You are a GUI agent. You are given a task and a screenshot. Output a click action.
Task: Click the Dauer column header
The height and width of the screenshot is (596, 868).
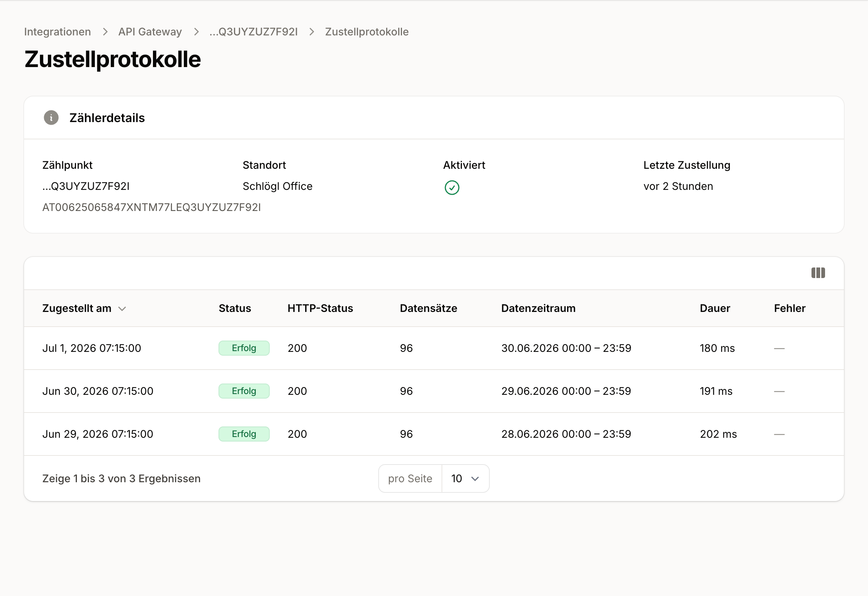[715, 308]
